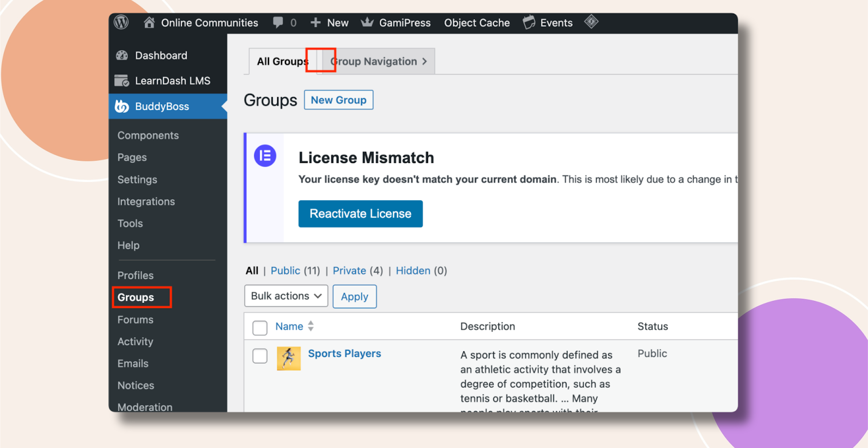The image size is (868, 448).
Task: Open the Events admin bar menu
Action: (x=557, y=23)
